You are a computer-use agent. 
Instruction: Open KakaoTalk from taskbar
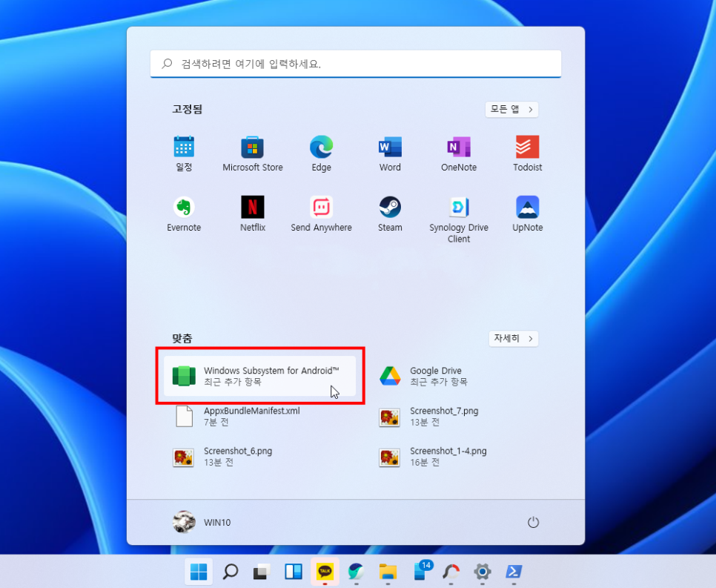point(325,572)
